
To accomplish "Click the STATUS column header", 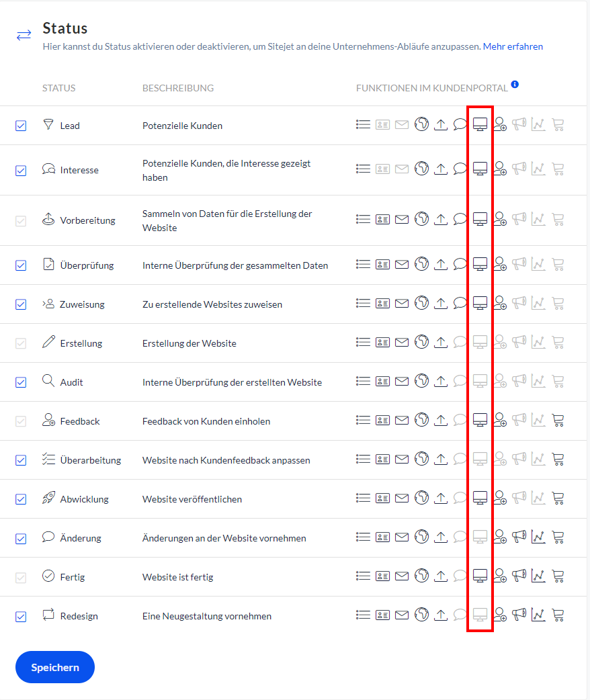I will click(59, 88).
